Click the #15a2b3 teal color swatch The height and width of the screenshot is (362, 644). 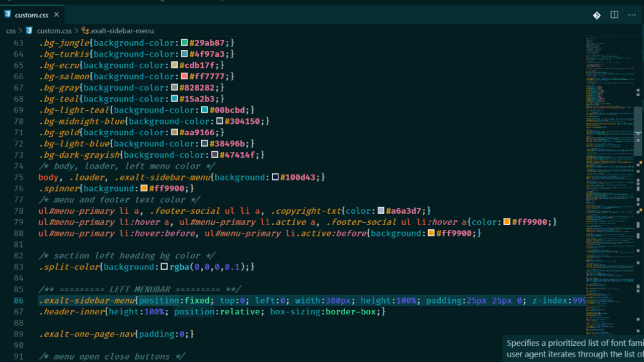click(174, 99)
